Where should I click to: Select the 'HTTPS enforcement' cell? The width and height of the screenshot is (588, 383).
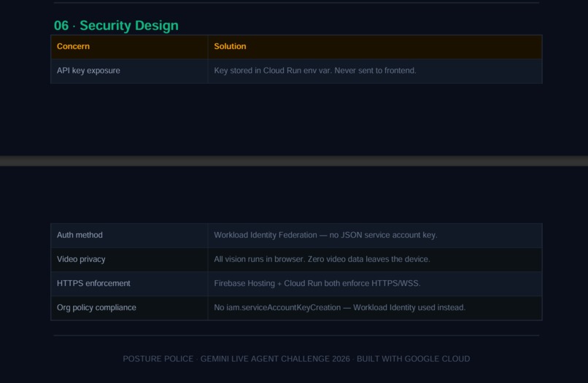coord(129,284)
